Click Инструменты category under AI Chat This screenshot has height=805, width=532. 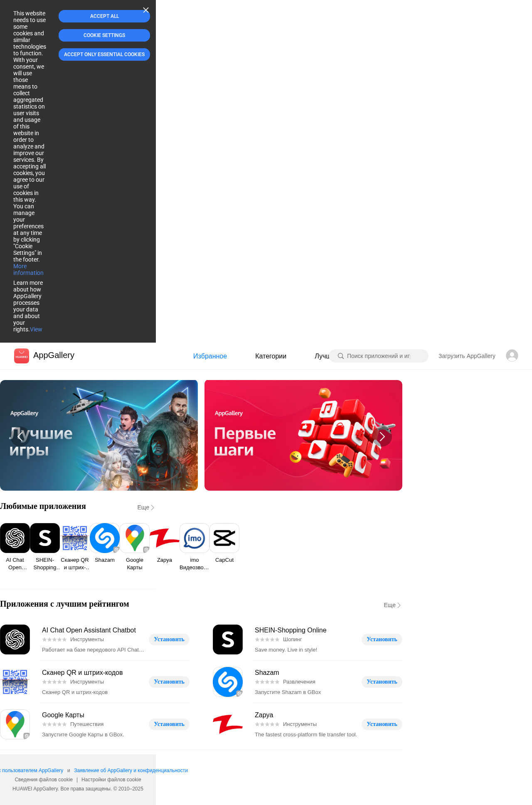pos(87,640)
